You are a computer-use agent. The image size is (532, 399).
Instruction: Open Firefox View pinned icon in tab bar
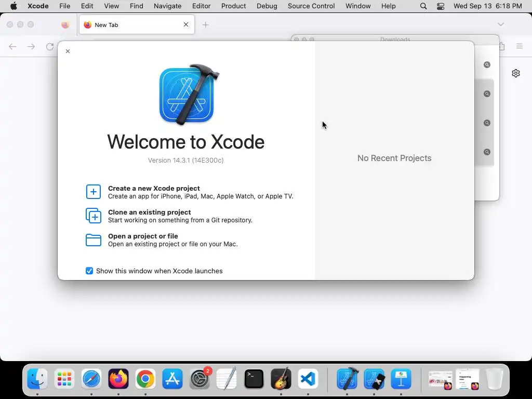[x=65, y=25]
